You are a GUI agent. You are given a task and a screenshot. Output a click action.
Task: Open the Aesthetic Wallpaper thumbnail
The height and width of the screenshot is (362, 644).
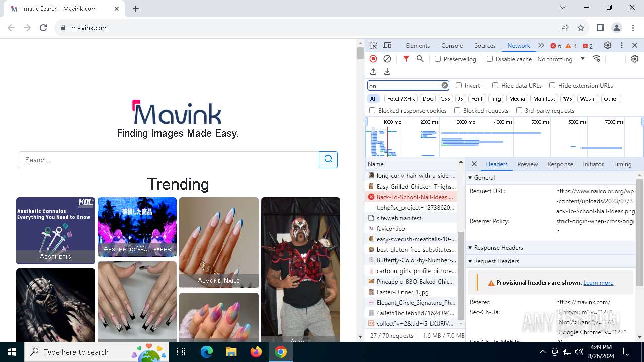137,227
